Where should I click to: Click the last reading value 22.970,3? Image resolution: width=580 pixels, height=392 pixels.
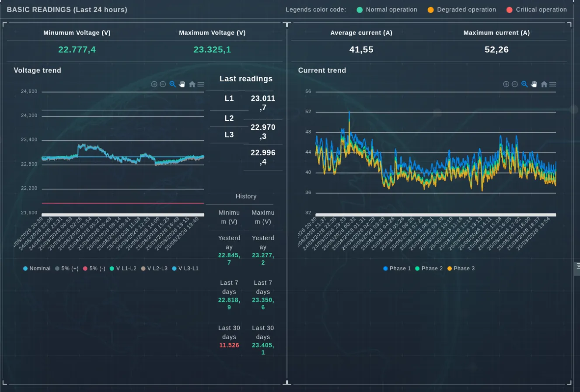(263, 132)
